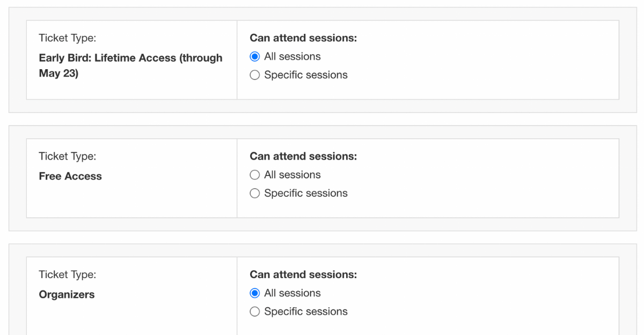Select Specific sessions for Early Bird ticket
644x335 pixels.
coord(254,75)
